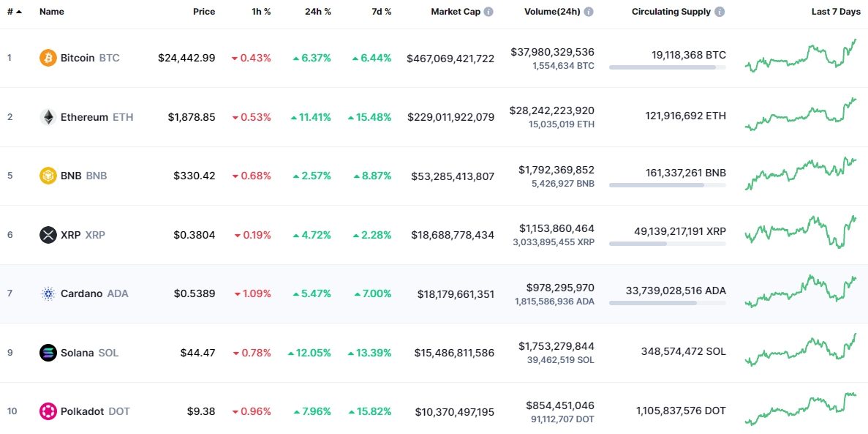Click XRP's market cap $18,688,778,434
This screenshot has height=434, width=868.
(453, 235)
